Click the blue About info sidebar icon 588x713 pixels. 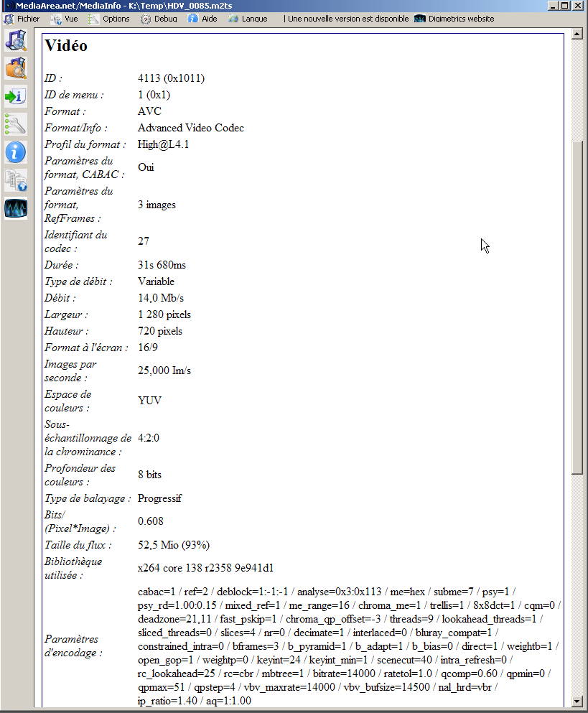click(16, 152)
